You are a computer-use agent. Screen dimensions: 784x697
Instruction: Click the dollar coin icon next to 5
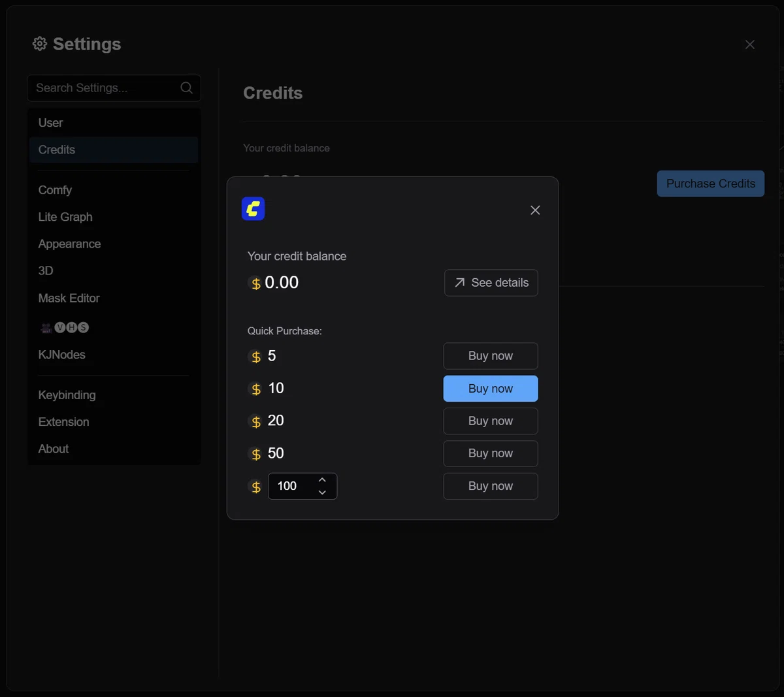256,357
